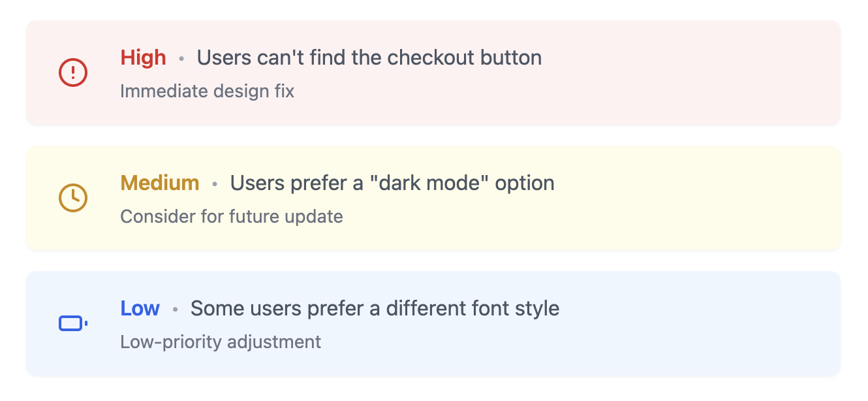Click the amber "Medium" priority label
868x401 pixels.
point(160,184)
